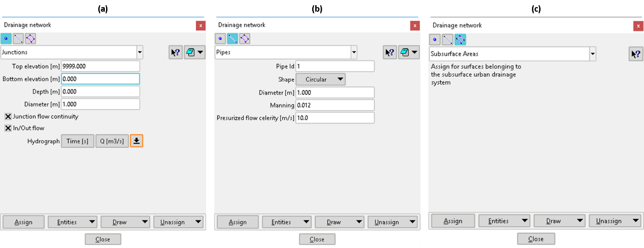Screen dimensions: 644x248
Task: Click the help pointer icon in Pipes dialog
Action: coord(390,52)
